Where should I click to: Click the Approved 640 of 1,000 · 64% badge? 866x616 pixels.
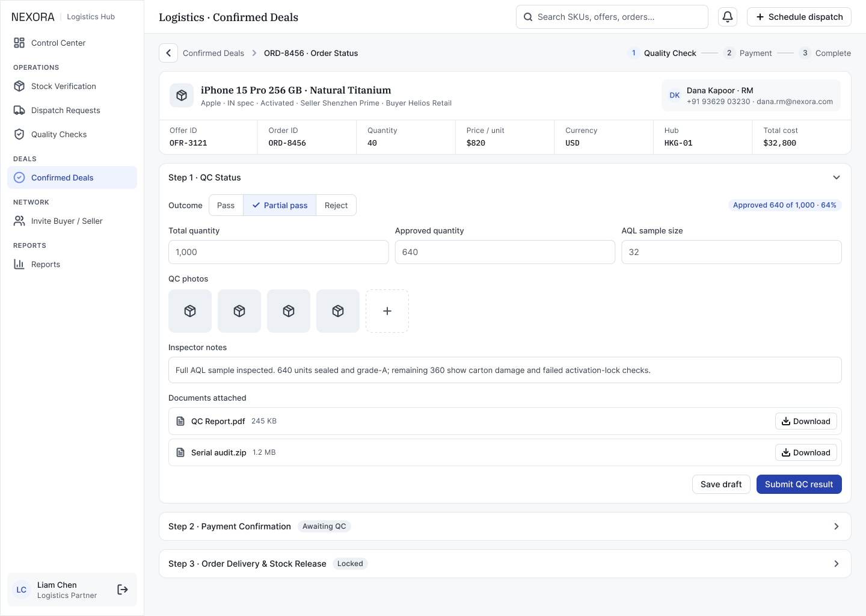pyautogui.click(x=785, y=205)
